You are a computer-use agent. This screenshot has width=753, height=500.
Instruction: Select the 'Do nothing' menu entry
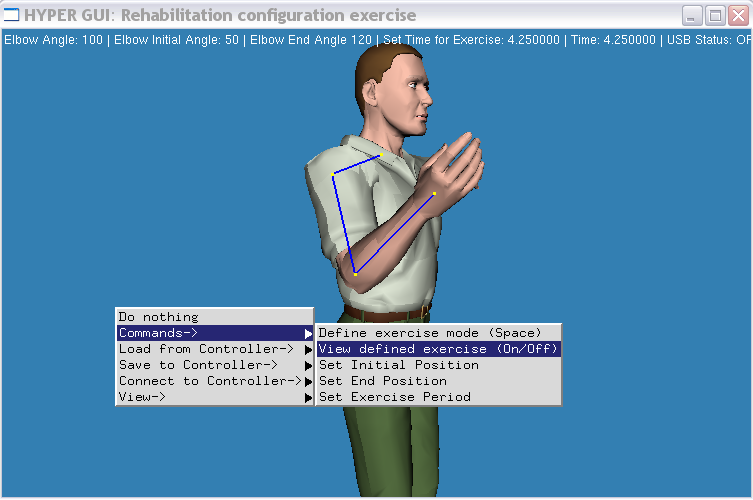(215, 317)
